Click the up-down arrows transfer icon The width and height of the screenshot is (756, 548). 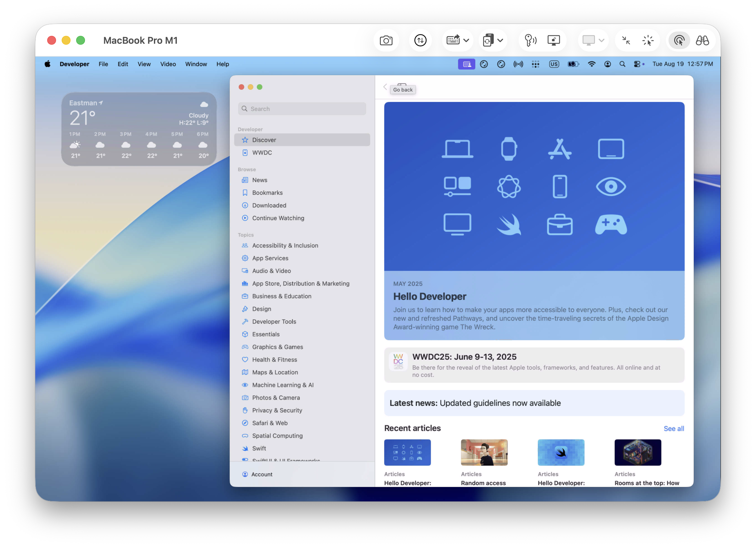pos(420,41)
